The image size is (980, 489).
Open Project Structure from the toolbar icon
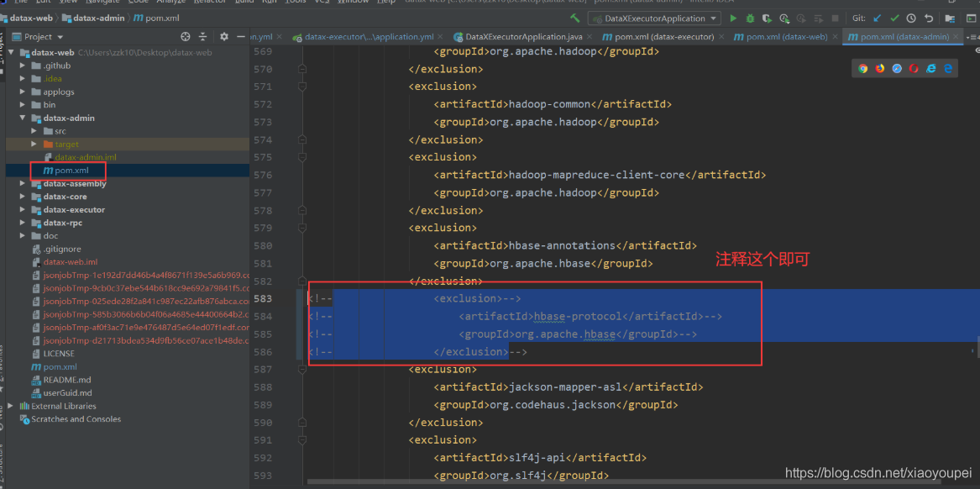tap(950, 18)
